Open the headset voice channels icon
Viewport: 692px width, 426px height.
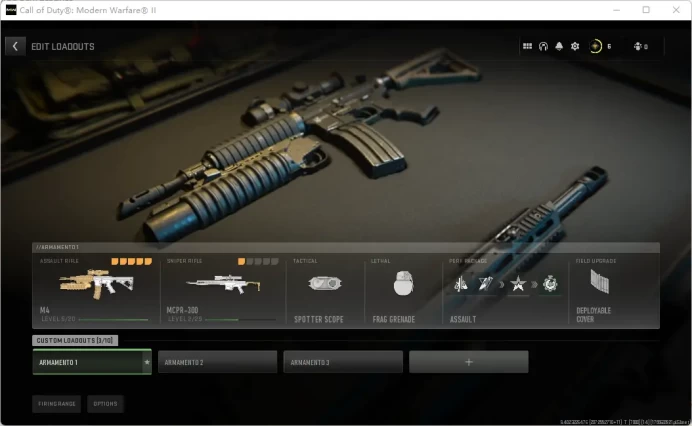point(543,46)
